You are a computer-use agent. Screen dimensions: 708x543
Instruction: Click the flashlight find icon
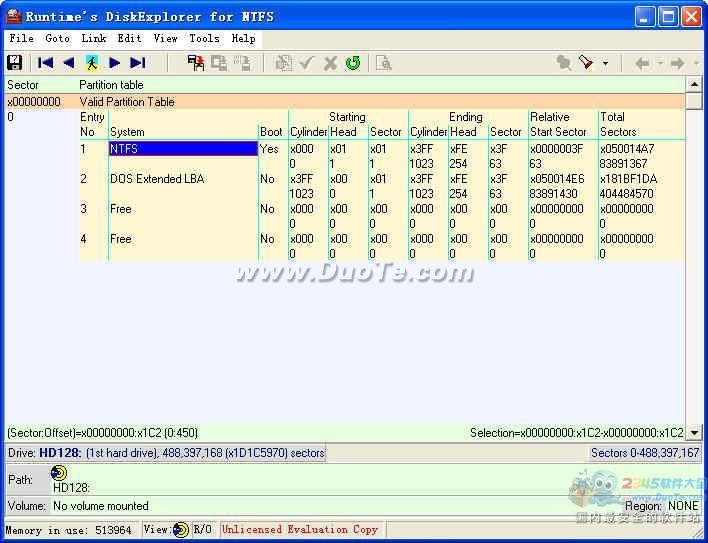[x=587, y=63]
